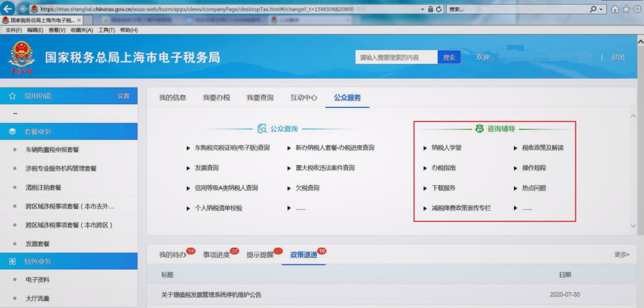
Task: Open the 查看(V) menu
Action: tap(57, 30)
